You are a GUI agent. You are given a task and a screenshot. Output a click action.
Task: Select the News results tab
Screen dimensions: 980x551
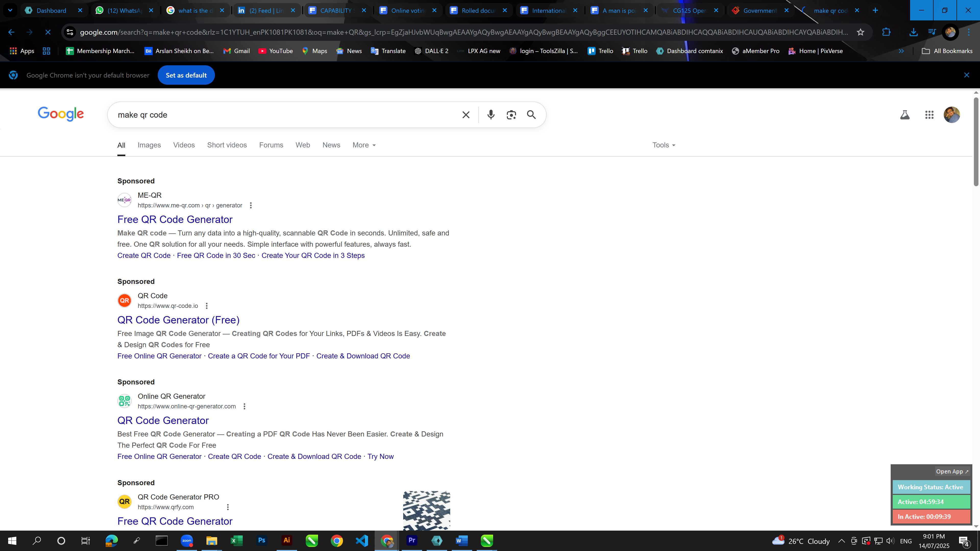pyautogui.click(x=331, y=145)
